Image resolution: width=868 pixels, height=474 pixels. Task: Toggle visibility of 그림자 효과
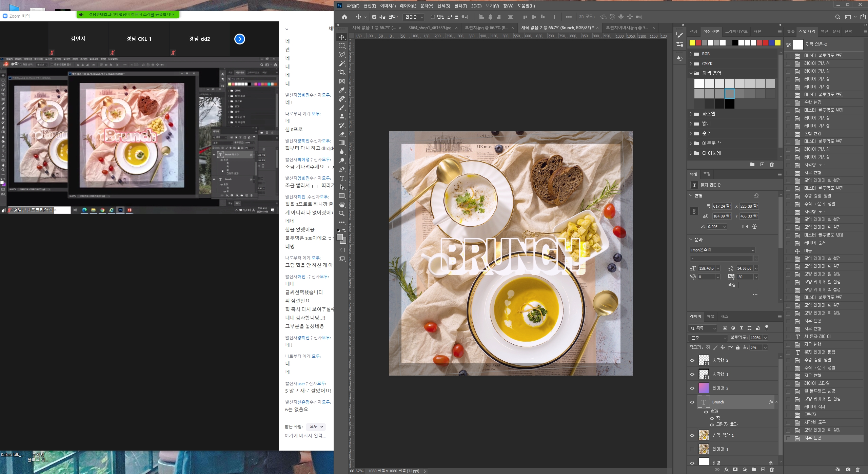[712, 424]
